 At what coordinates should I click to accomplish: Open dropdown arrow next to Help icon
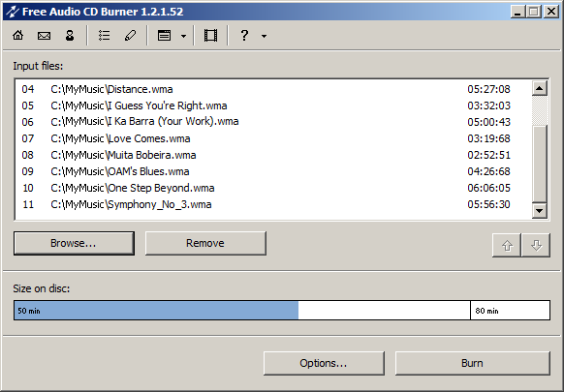coord(264,36)
